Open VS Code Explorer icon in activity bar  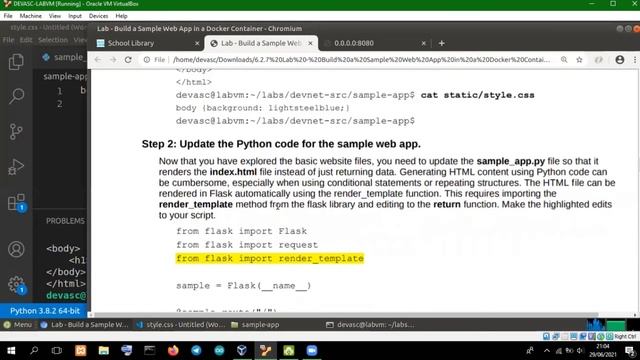click(x=16, y=62)
